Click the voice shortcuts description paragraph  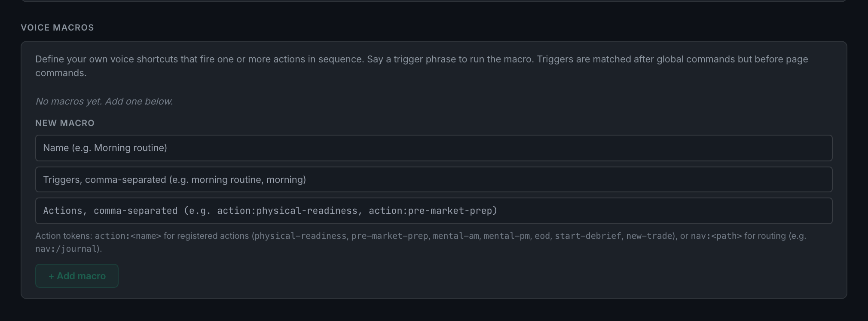[422, 66]
